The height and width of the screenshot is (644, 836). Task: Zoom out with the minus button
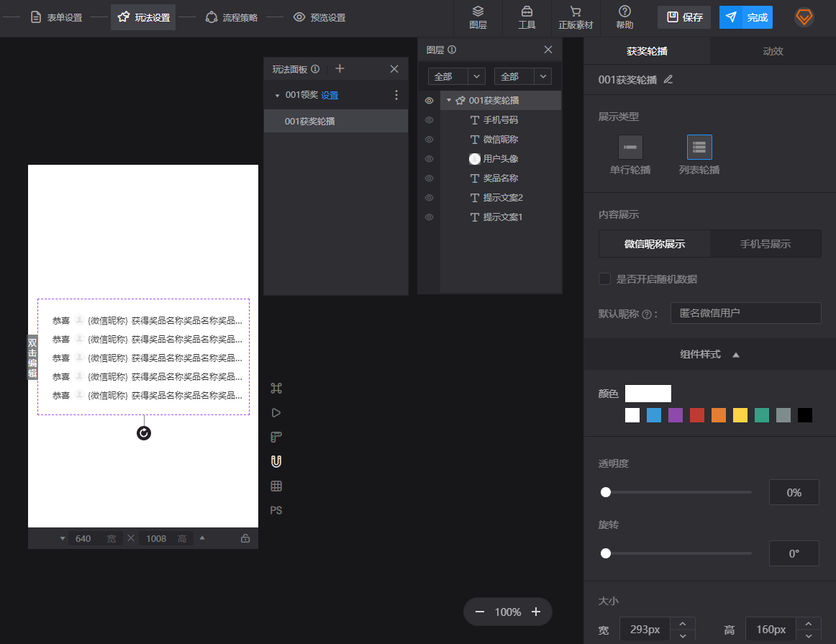coord(480,612)
